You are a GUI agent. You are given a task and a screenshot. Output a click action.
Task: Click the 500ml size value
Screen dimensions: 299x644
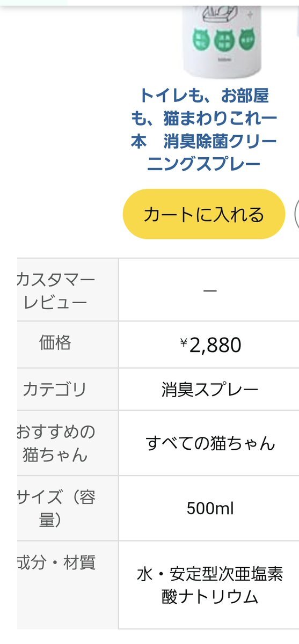click(x=210, y=508)
